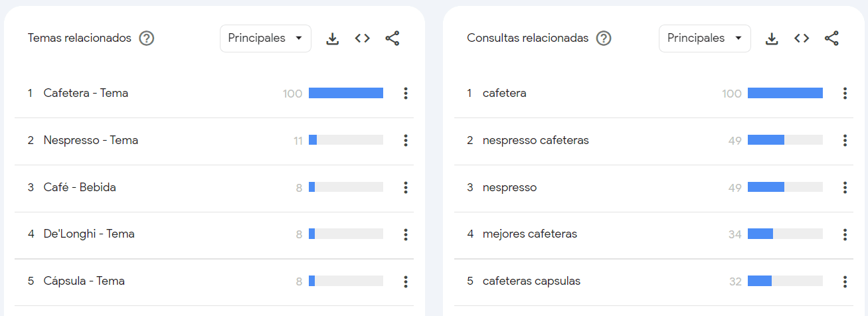The width and height of the screenshot is (868, 316).
Task: Click the Café - Bebida topic row
Action: click(80, 187)
